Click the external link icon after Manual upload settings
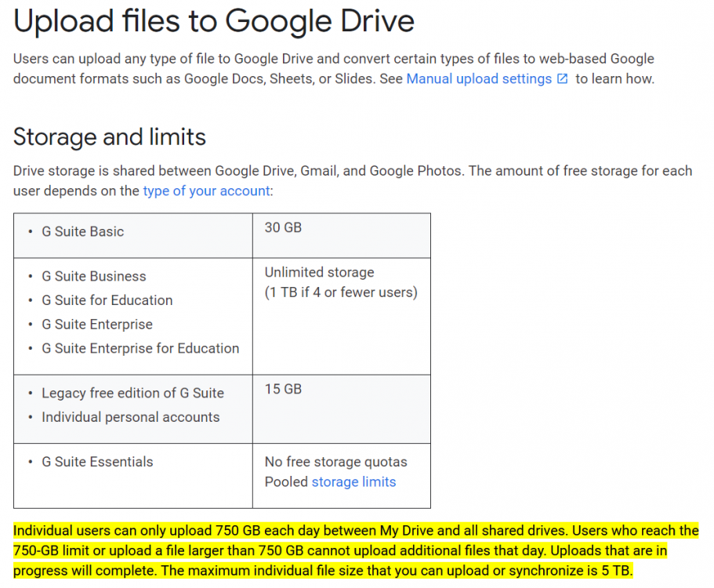714x588 pixels. (x=563, y=79)
